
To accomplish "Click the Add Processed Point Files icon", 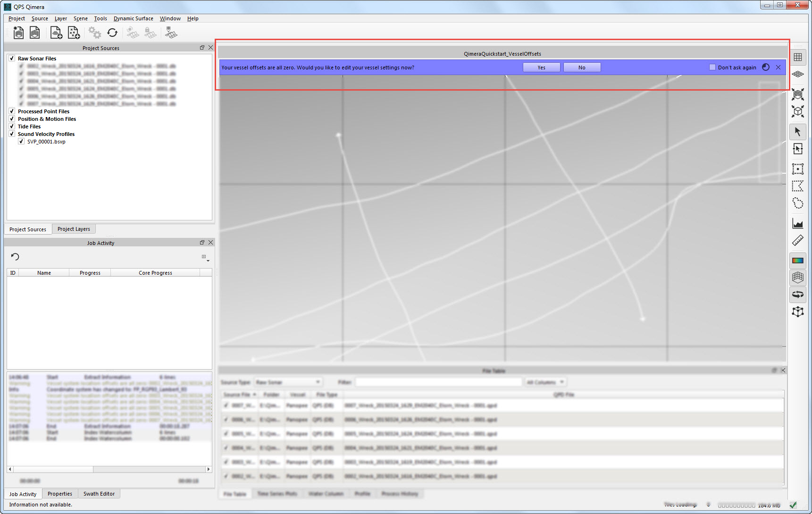I will tap(74, 33).
